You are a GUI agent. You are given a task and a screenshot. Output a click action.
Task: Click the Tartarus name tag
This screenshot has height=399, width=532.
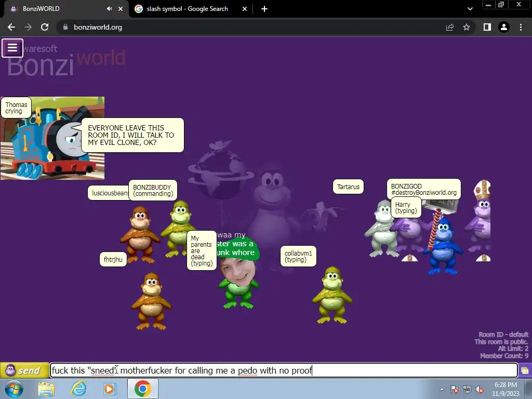tap(348, 187)
